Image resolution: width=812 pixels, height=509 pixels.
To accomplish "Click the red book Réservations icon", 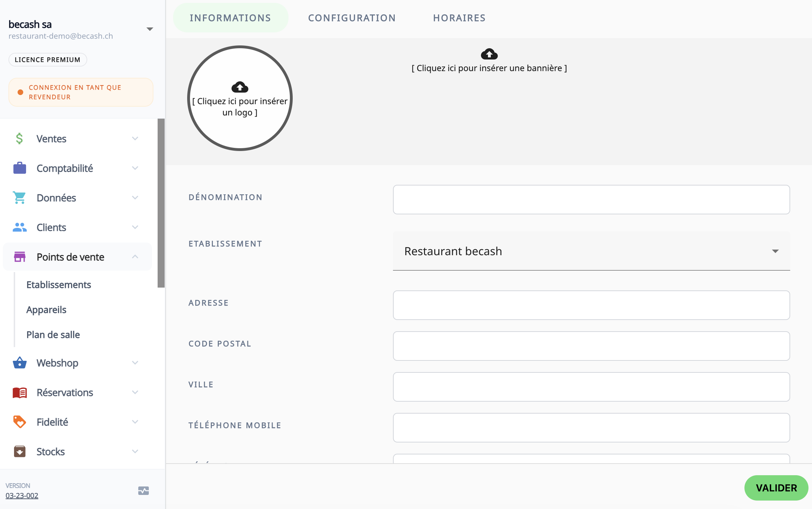I will (x=20, y=392).
